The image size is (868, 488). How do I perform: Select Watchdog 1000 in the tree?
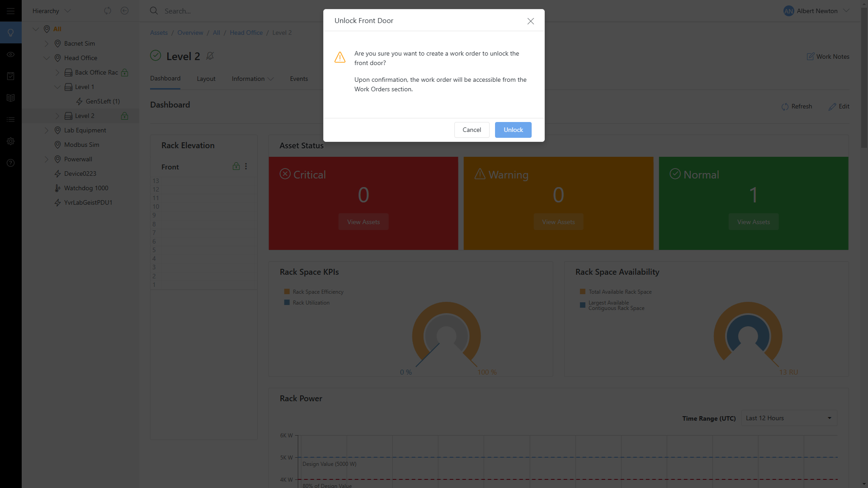click(86, 188)
